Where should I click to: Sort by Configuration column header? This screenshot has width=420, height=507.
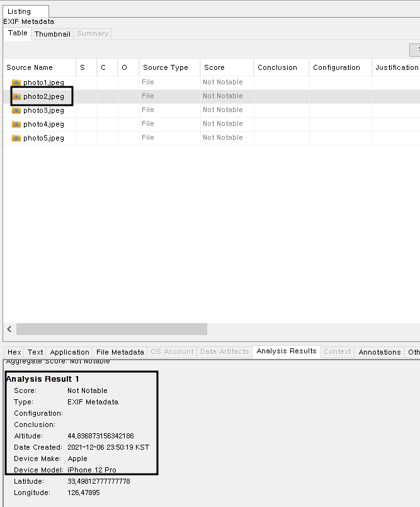pos(341,67)
